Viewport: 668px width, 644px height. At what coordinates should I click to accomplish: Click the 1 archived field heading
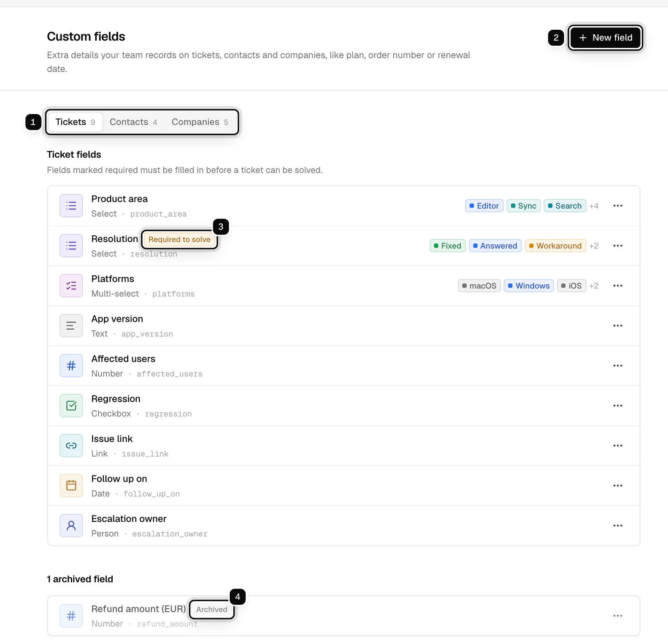pyautogui.click(x=80, y=579)
